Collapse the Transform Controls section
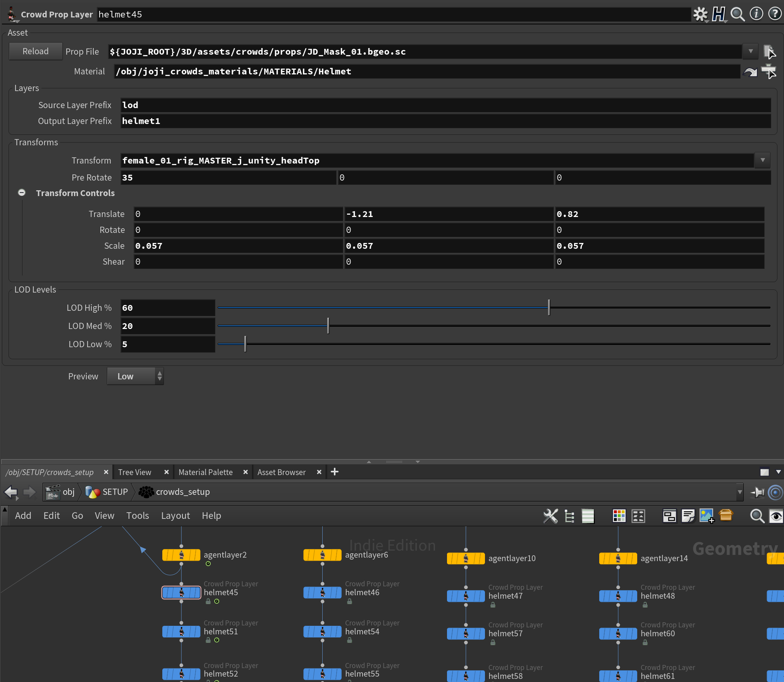784x682 pixels. [22, 193]
